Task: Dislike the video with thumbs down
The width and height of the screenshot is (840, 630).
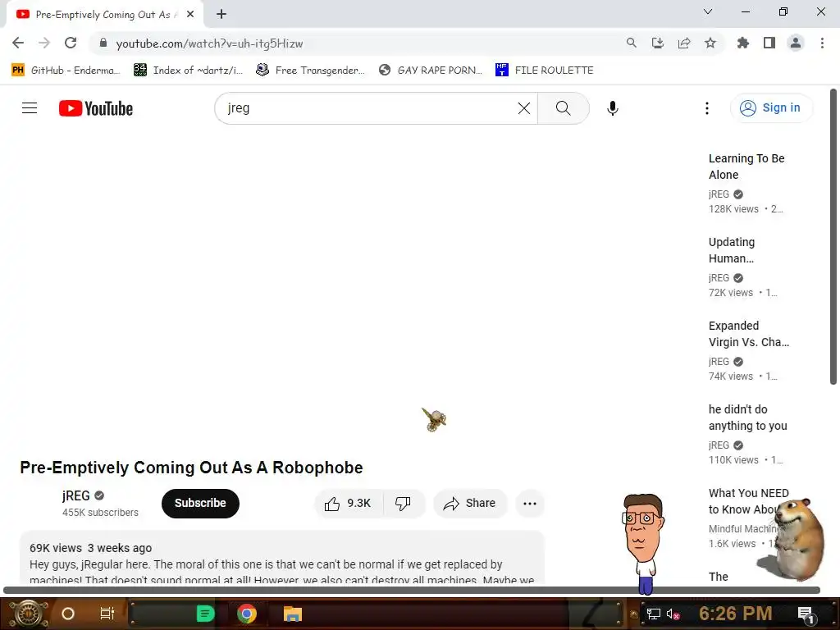Action: (x=404, y=504)
